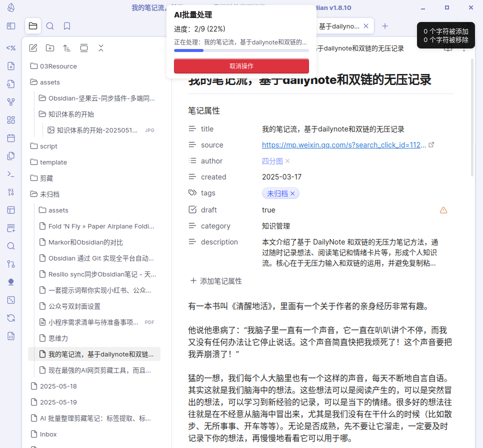
Task: Click the AI batch progress bar
Action: coord(241,50)
